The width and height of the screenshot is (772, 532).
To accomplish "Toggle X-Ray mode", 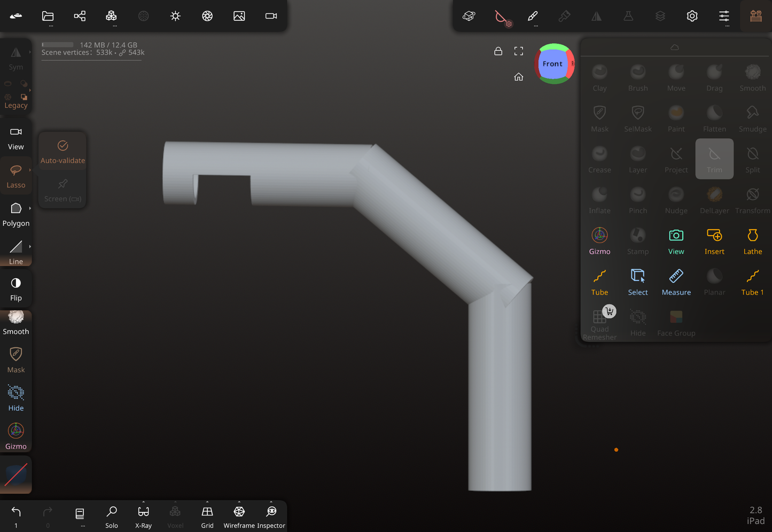I will pos(143,516).
